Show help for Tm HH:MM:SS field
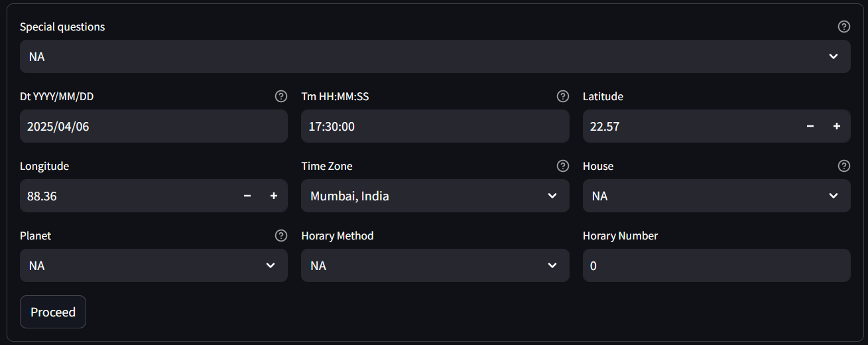This screenshot has height=345, width=868. [563, 96]
